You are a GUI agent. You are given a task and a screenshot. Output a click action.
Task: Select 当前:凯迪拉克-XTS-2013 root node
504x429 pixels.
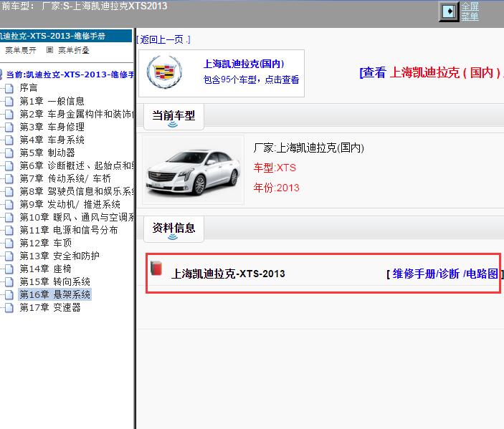pos(70,74)
